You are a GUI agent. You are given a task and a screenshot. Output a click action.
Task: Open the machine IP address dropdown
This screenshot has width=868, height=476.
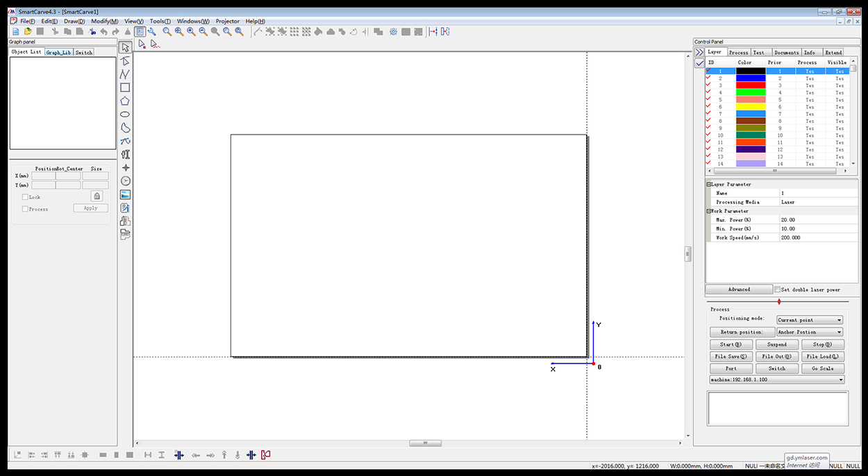tap(776, 380)
